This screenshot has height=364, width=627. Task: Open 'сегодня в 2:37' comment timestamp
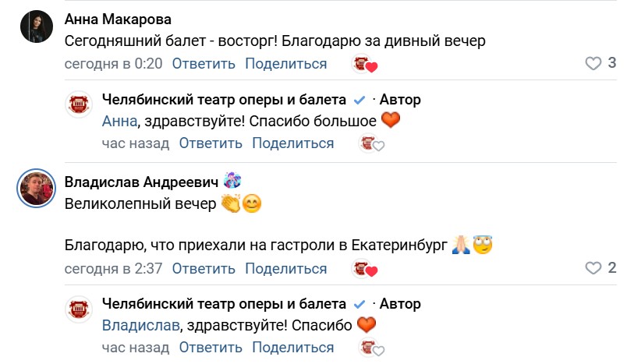coord(113,269)
